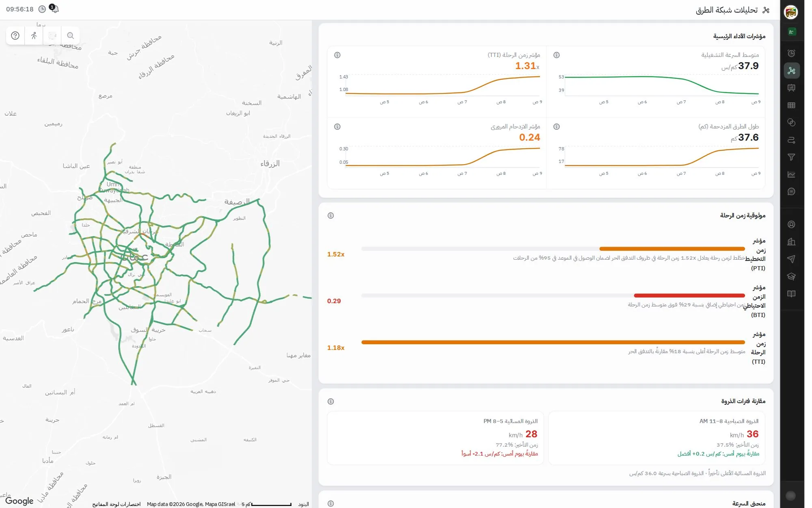Open the funnel filter sidebar icon
This screenshot has width=812, height=508.
click(791, 157)
